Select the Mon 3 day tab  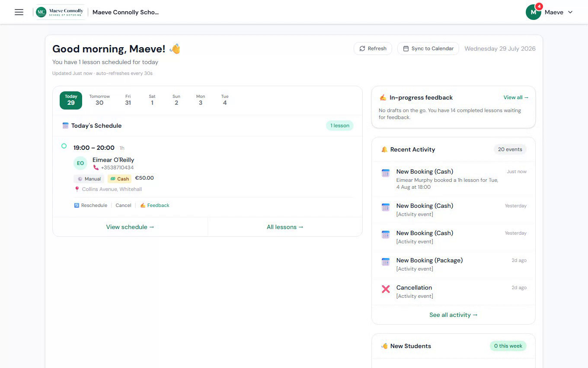click(x=201, y=100)
